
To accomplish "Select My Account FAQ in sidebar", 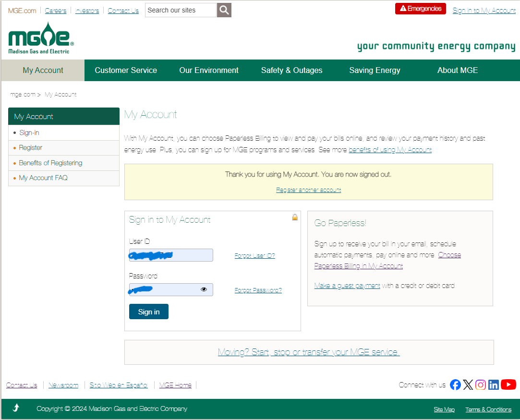I will pos(64,178).
